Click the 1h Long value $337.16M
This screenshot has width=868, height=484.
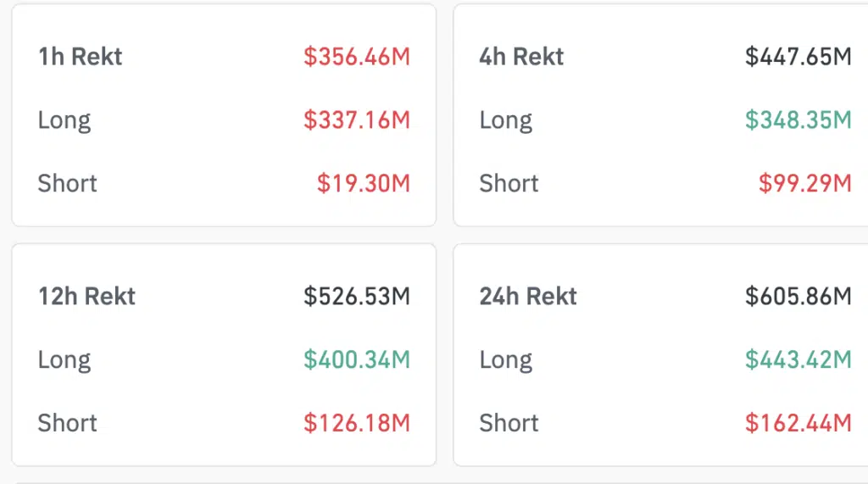tap(357, 120)
